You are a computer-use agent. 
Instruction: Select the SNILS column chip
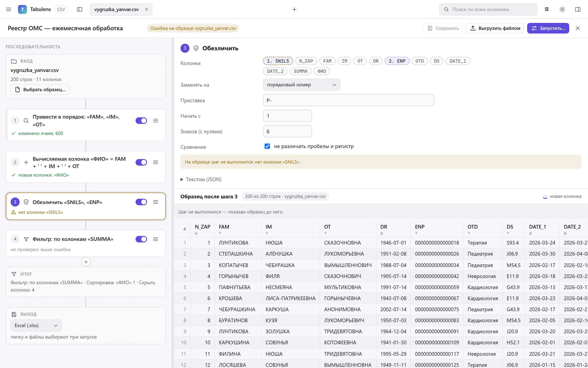pos(278,61)
